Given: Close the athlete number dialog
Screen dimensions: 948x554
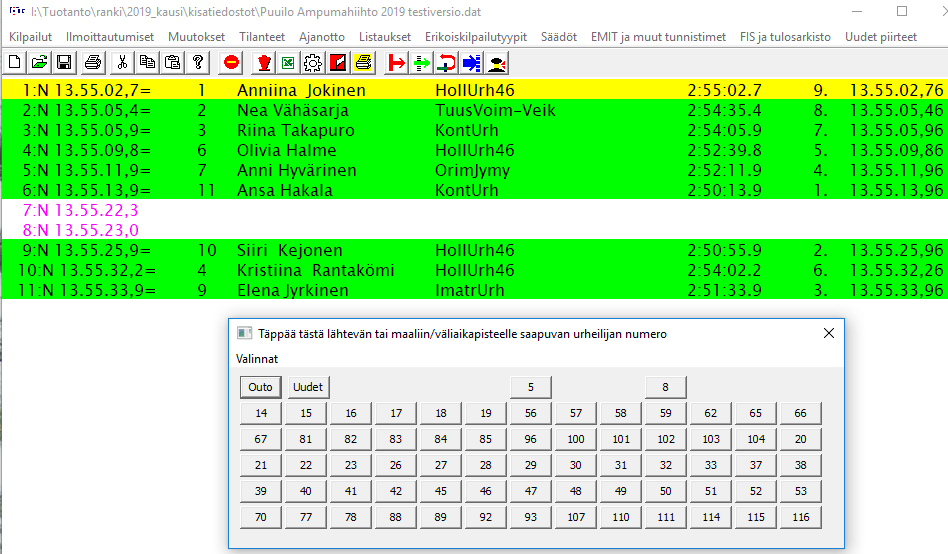Looking at the screenshot, I should (x=828, y=333).
